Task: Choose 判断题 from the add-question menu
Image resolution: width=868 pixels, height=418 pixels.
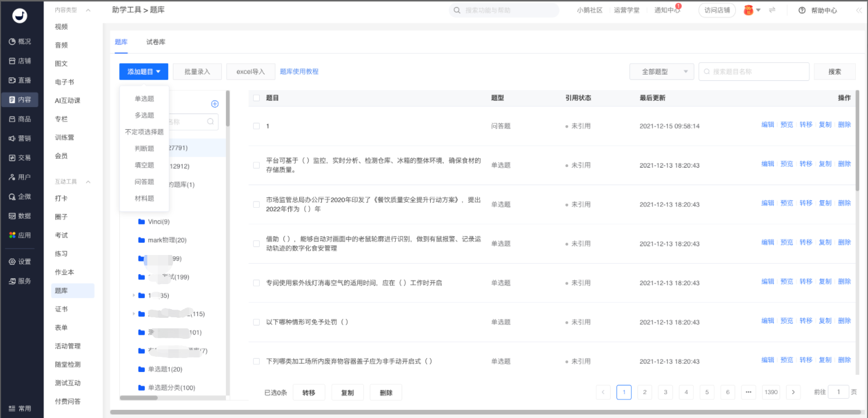Action: point(144,148)
